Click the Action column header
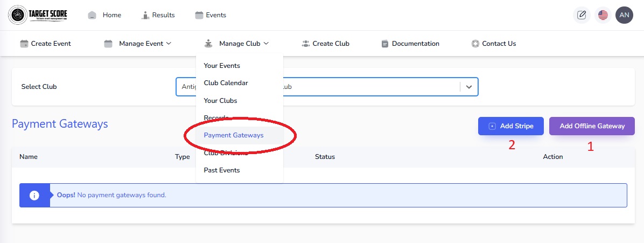The height and width of the screenshot is (243, 644). [x=553, y=157]
